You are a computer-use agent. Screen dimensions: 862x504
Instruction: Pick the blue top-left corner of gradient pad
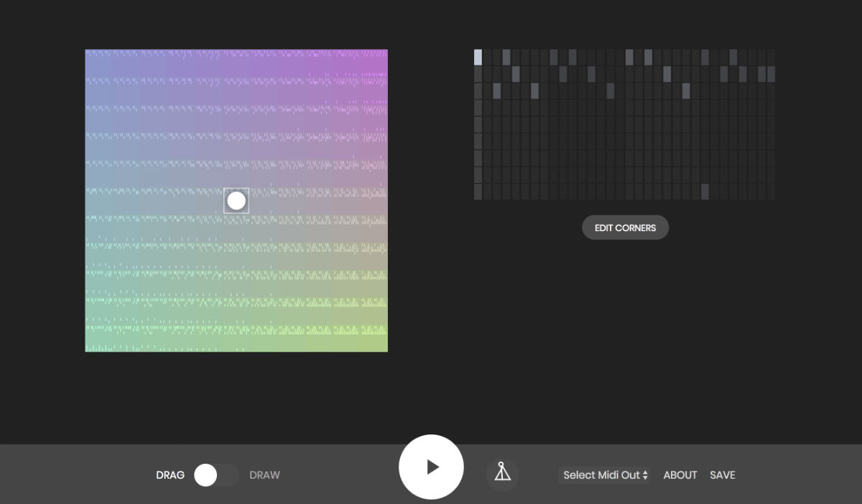click(92, 56)
